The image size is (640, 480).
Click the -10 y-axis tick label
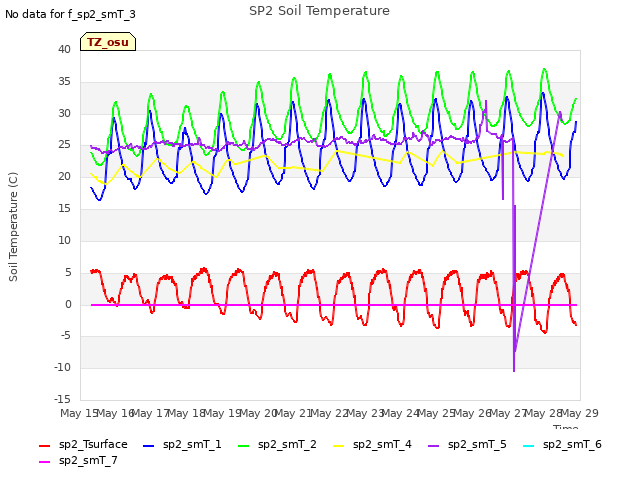[62, 367]
